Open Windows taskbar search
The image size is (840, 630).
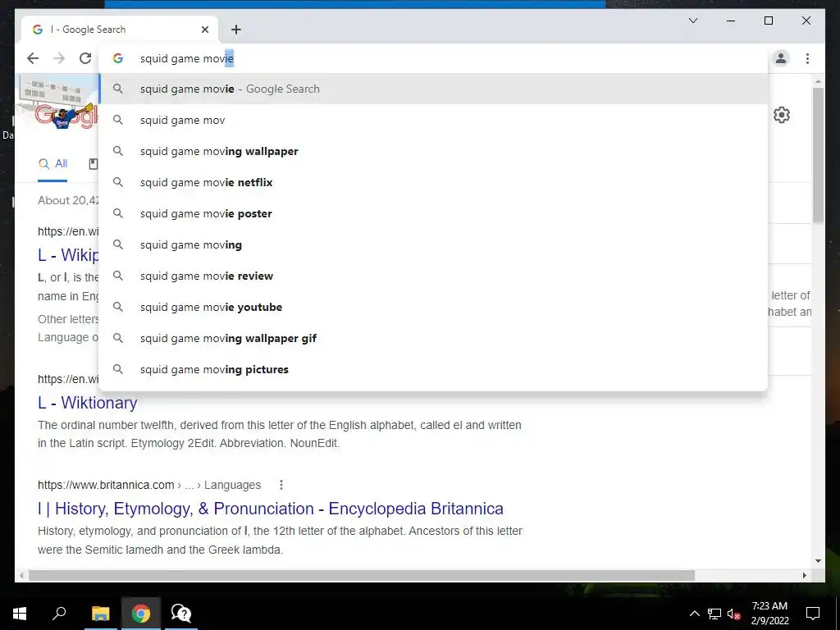[x=59, y=614]
